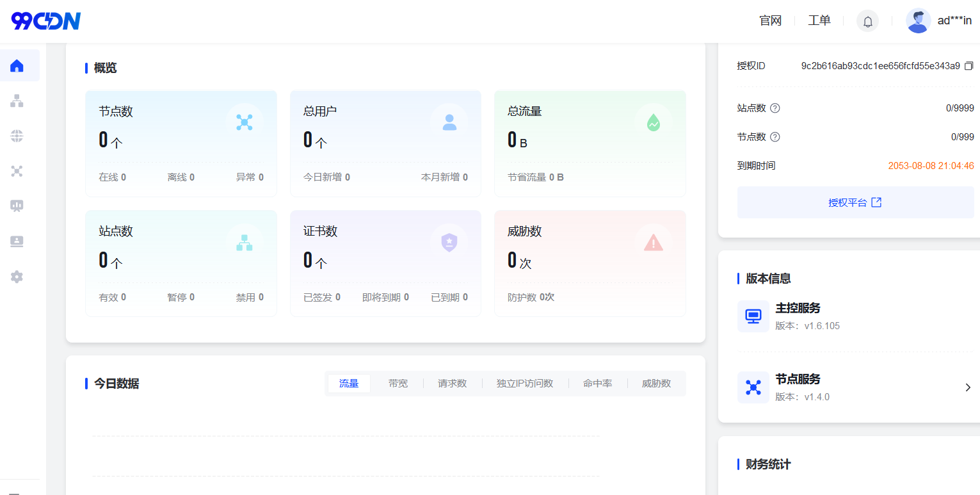Click the 版本：v1.6.105 text
Screen dimensions: 980x495
click(x=808, y=326)
